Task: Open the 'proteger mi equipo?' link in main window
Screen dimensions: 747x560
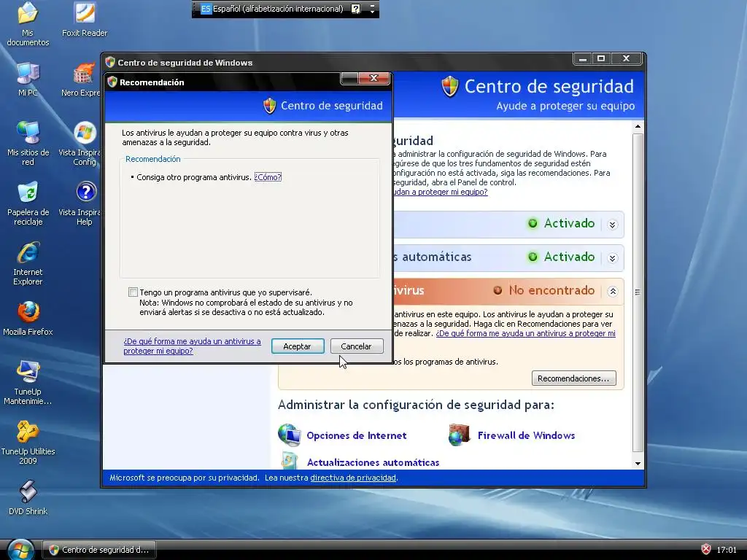Action: 441,192
